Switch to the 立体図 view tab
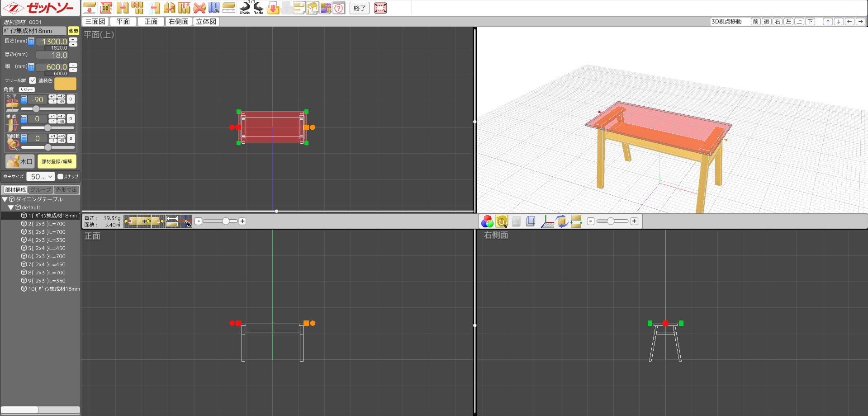The height and width of the screenshot is (419, 868). coord(206,21)
